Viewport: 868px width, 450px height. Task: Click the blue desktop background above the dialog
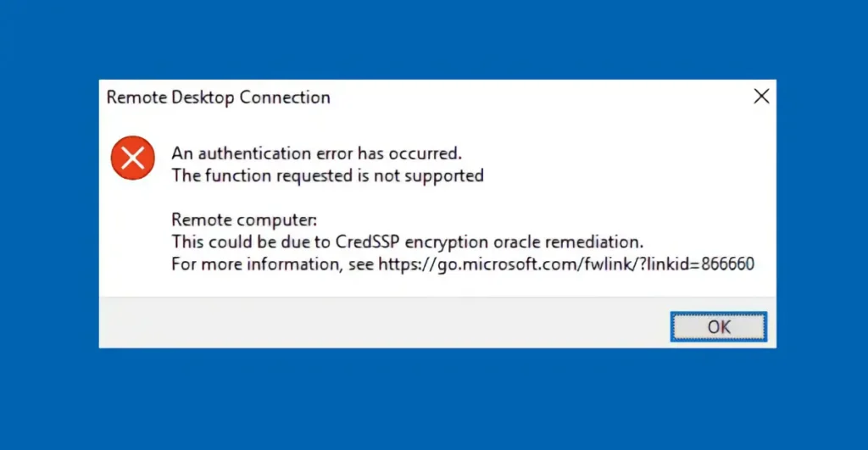pos(434,38)
